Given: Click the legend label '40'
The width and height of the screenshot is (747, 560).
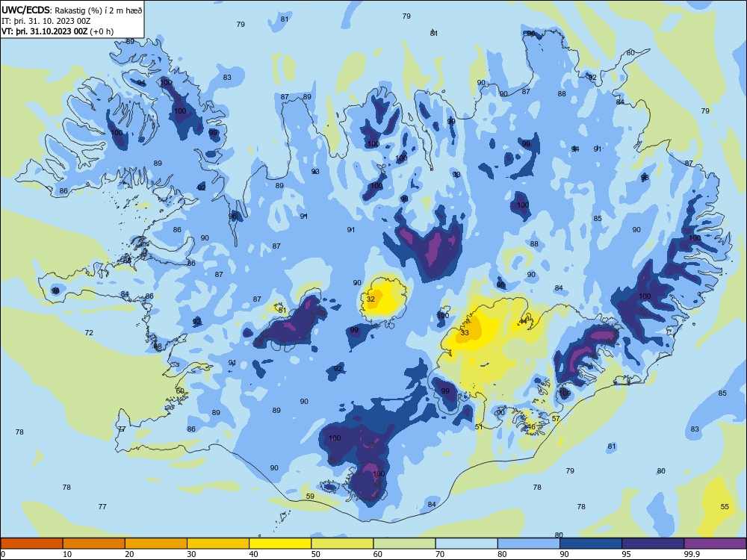Looking at the screenshot, I should [253, 554].
